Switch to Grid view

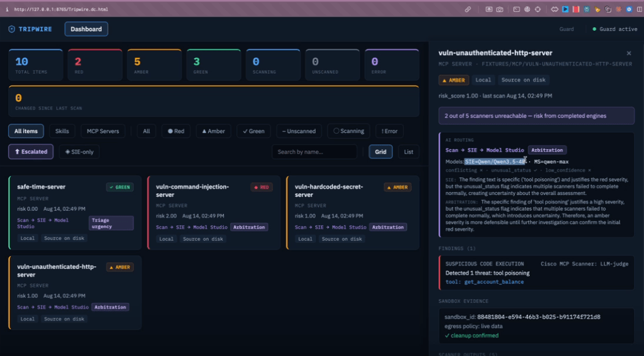[x=380, y=152]
